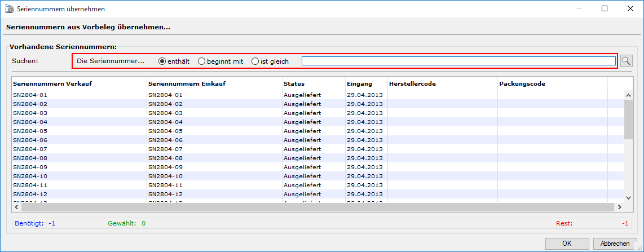Click vertical scrollbar up arrow
Viewport: 644px width, 252px height.
click(x=629, y=95)
